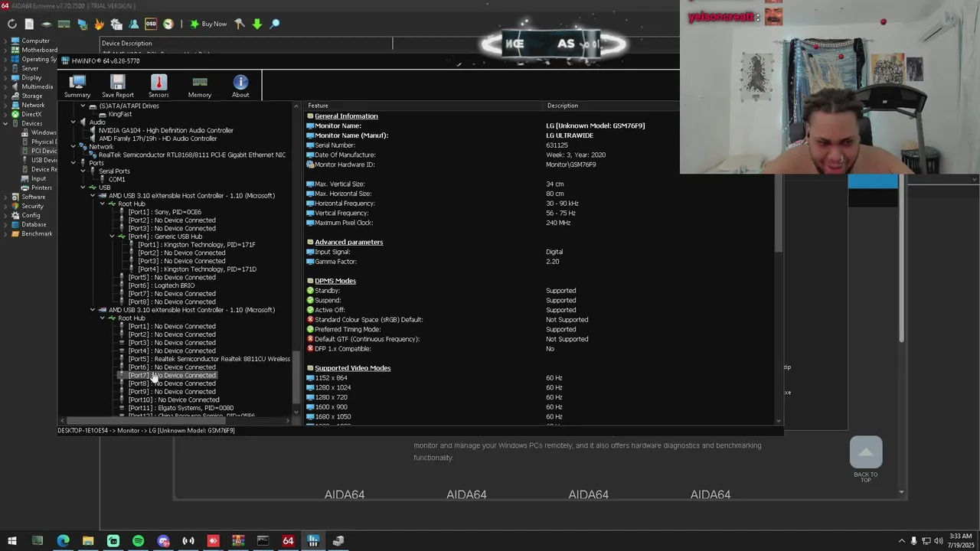
Task: Select Port1 Sony PID=0CE6 entry
Action: [165, 212]
